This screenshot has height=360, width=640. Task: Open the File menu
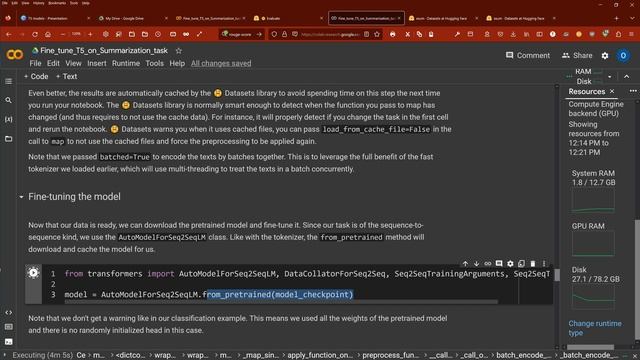click(35, 63)
